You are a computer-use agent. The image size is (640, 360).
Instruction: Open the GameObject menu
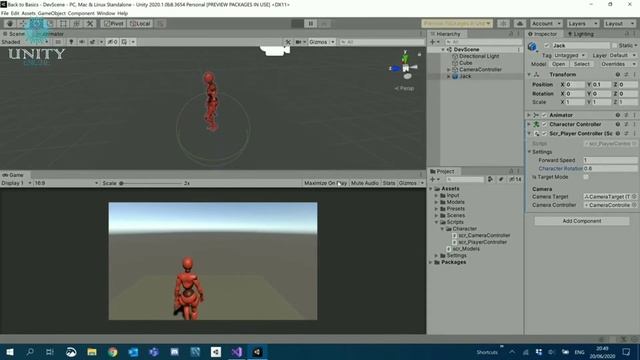point(52,13)
